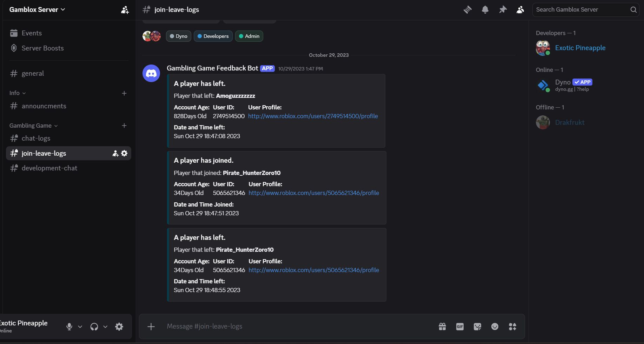
Task: Open the sticker picker
Action: (x=477, y=326)
